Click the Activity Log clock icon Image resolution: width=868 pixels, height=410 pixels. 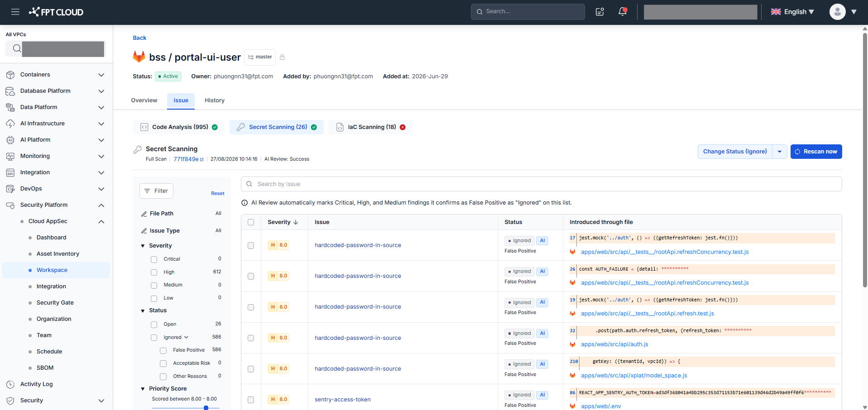(10, 384)
